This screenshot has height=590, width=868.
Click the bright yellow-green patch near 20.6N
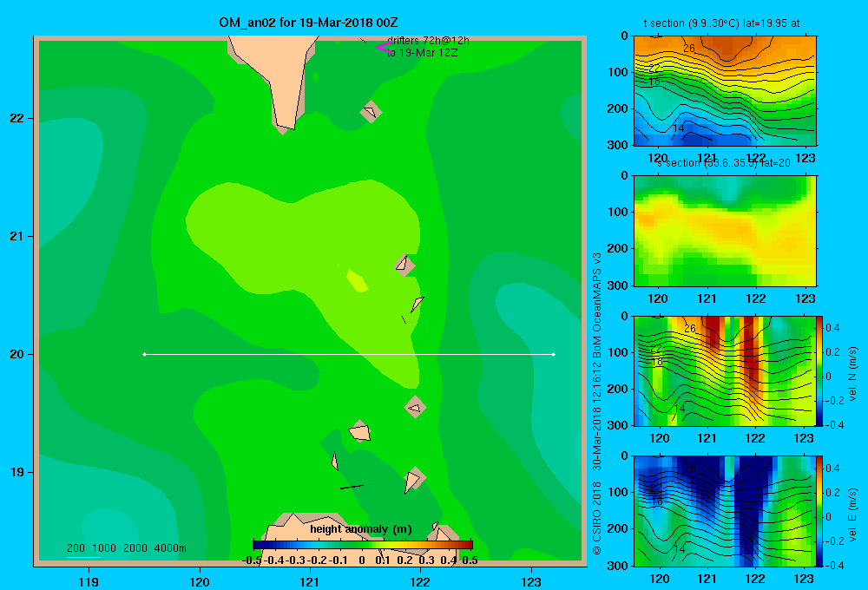[357, 280]
